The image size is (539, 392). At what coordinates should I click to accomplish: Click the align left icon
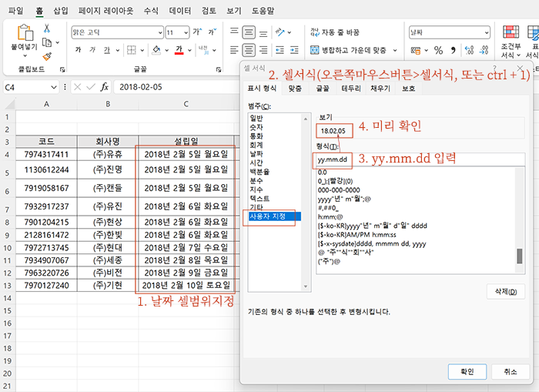pyautogui.click(x=234, y=50)
